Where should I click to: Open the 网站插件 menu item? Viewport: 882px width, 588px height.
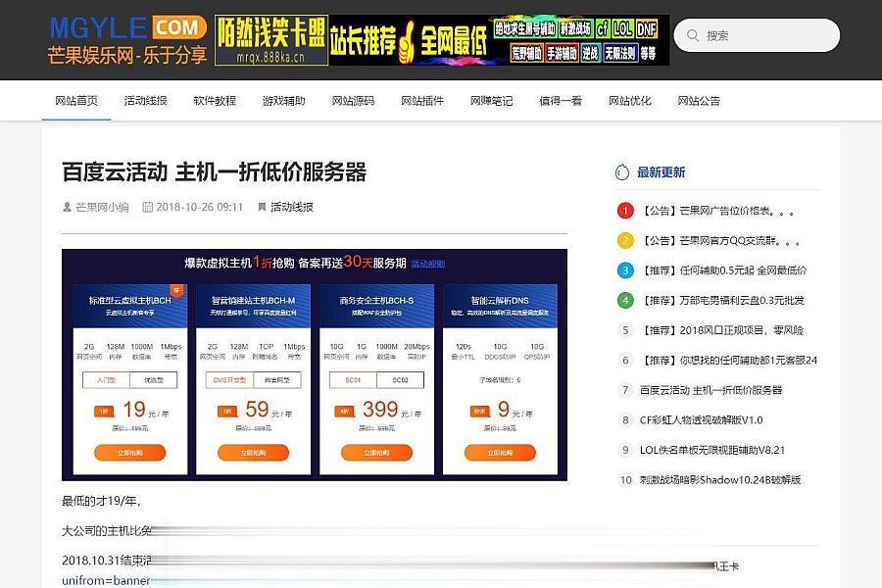click(x=422, y=101)
